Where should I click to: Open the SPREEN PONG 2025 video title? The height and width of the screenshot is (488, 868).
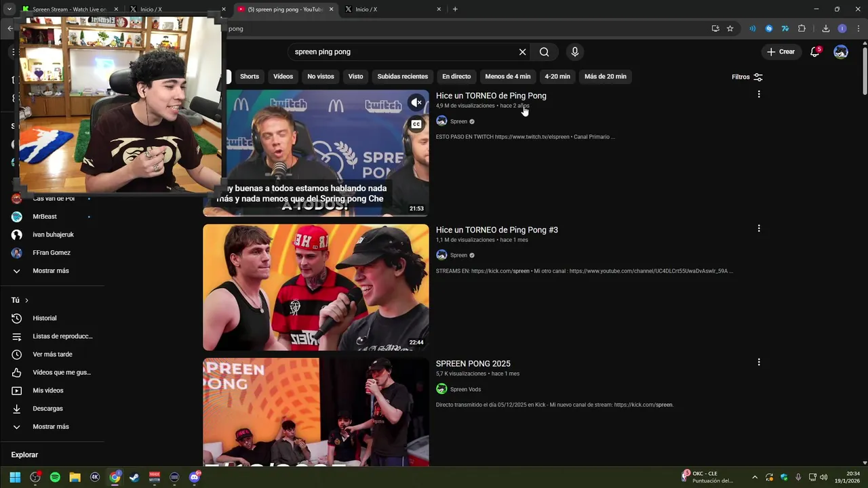click(473, 364)
